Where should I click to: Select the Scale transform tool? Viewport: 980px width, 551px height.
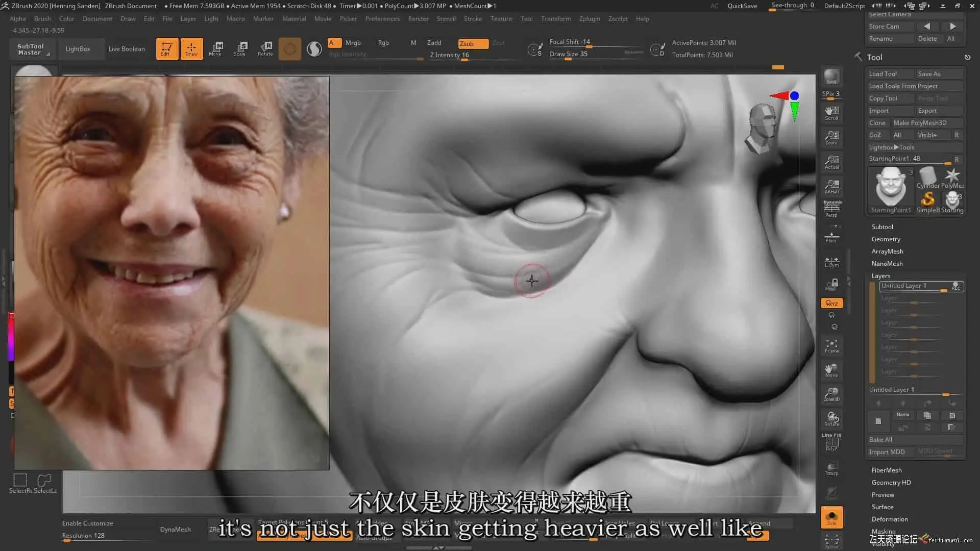click(240, 49)
